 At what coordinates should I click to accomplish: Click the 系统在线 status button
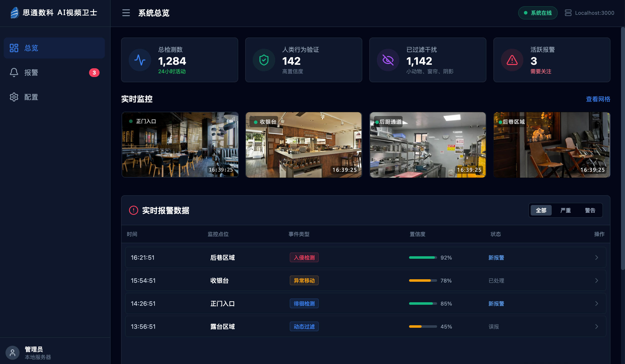tap(538, 13)
